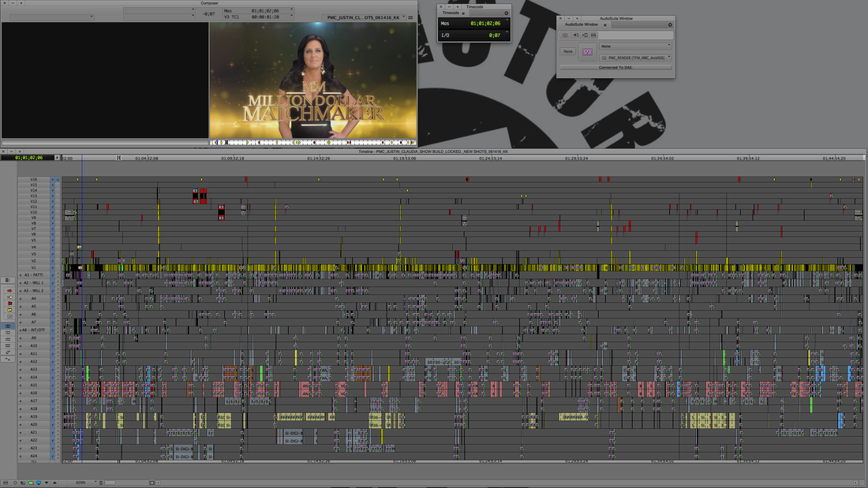
Task: Select Extract/Splice-in yellow arrow segment tool
Action: (9, 297)
